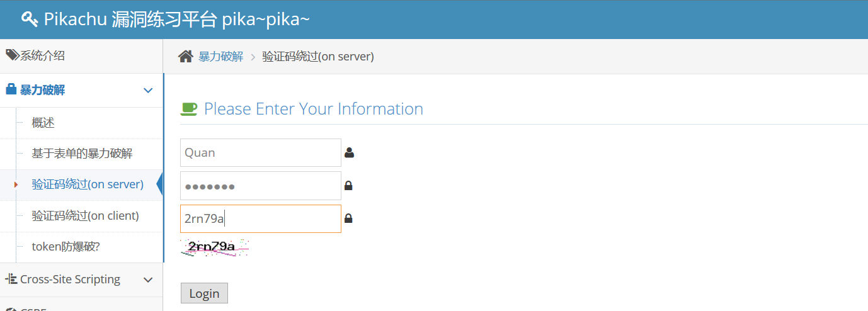This screenshot has height=311, width=868.
Task: Click the lock icon next to 暴力破解 in the sidebar
Action: pos(11,89)
